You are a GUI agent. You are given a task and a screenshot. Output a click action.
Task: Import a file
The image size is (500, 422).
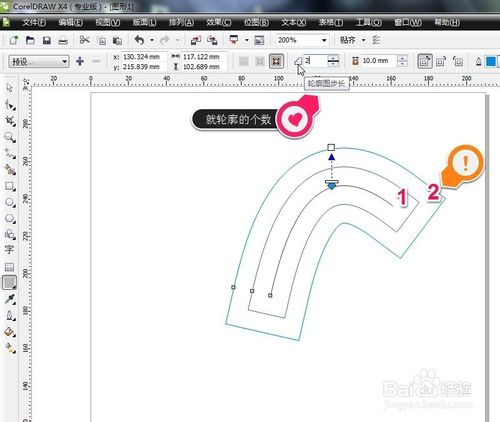tap(196, 40)
